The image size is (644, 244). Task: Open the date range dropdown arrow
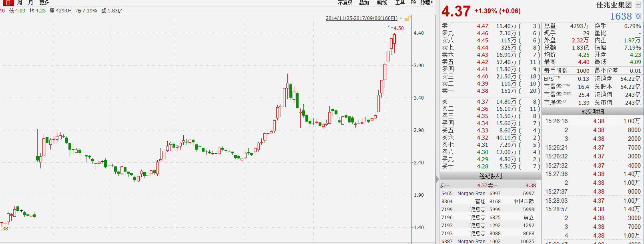401,18
